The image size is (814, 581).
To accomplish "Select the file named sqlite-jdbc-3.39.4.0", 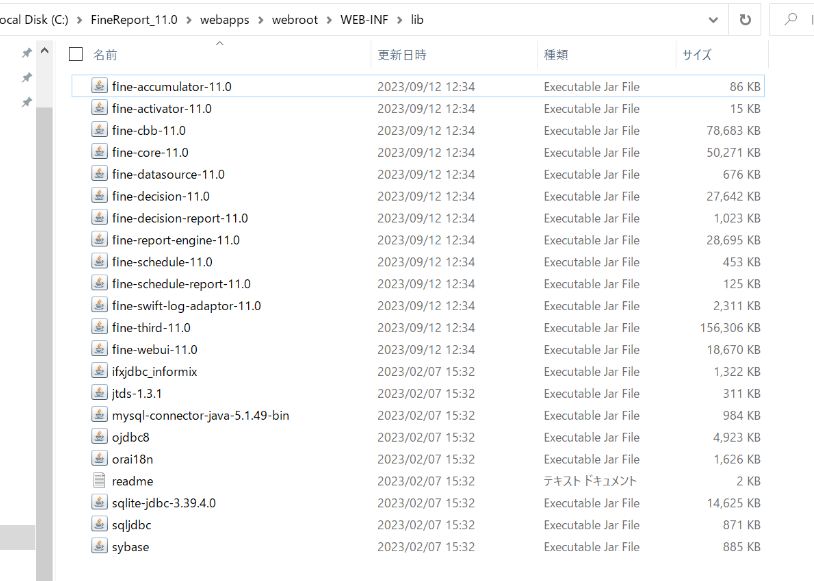I will (x=164, y=503).
